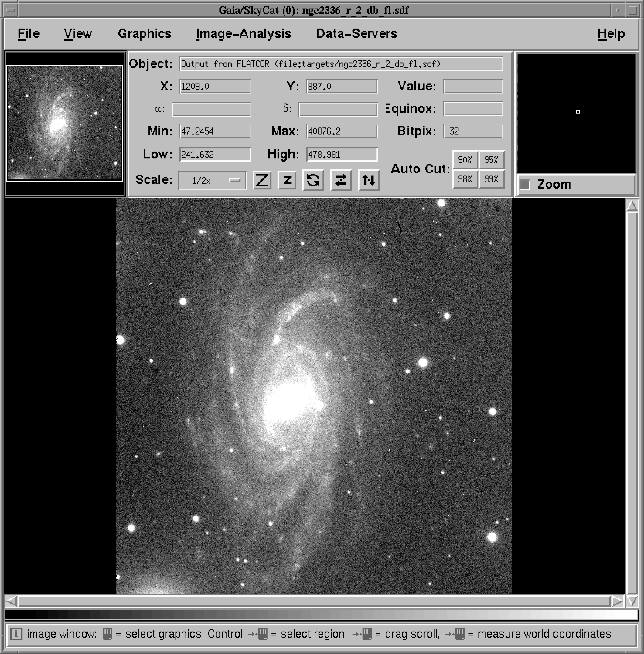This screenshot has width=644, height=654.
Task: Open the Data-Servers menu
Action: tap(356, 34)
